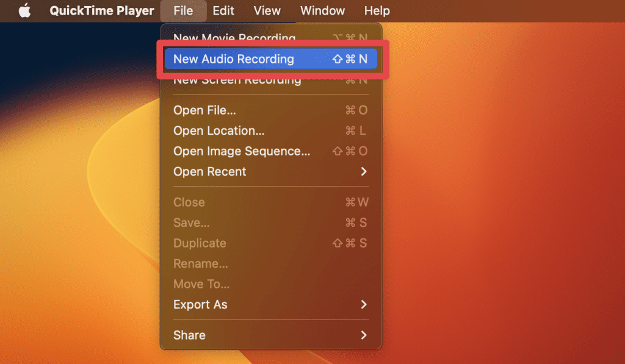Choose New Audio Recording
This screenshot has height=364, width=625.
click(x=271, y=59)
